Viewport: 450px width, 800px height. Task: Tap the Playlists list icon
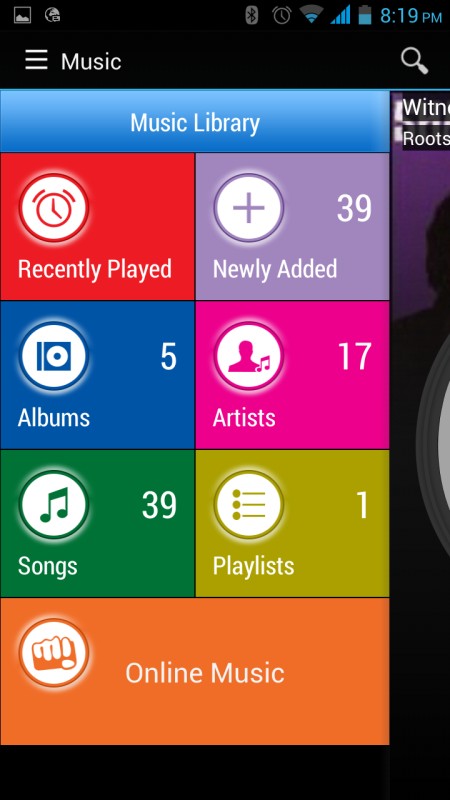(x=248, y=504)
